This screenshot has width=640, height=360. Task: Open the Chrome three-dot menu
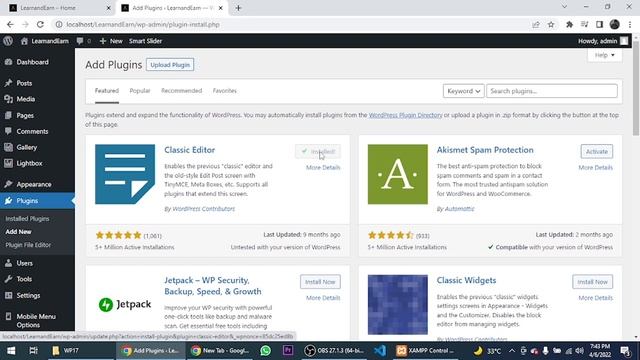[x=630, y=24]
